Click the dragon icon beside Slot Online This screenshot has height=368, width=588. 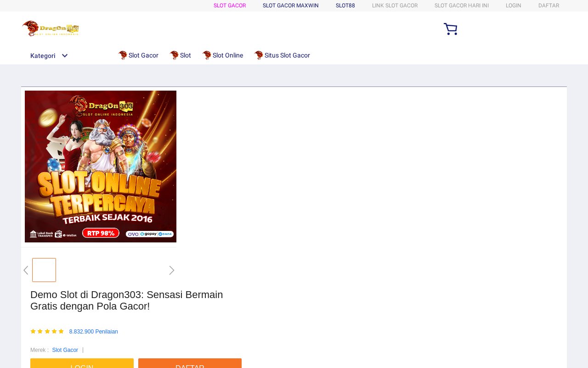pyautogui.click(x=207, y=55)
